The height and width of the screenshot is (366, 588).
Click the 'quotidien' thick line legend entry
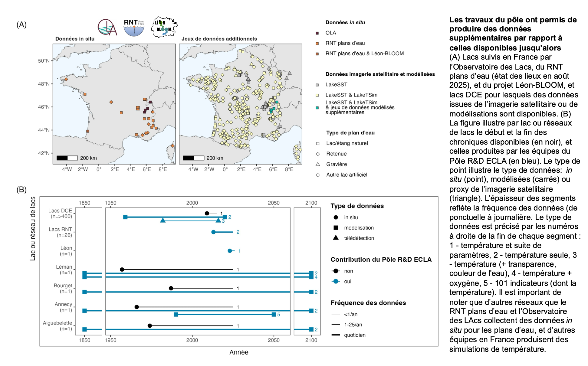(336, 335)
